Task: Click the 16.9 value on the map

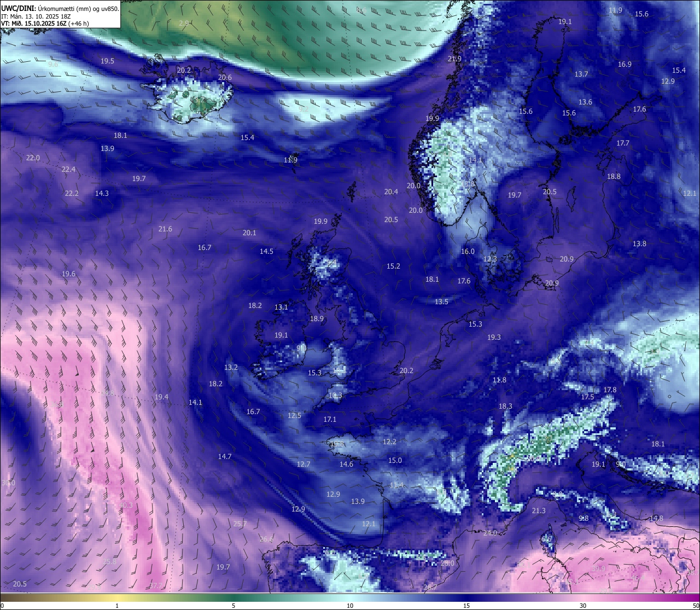Action: (625, 65)
